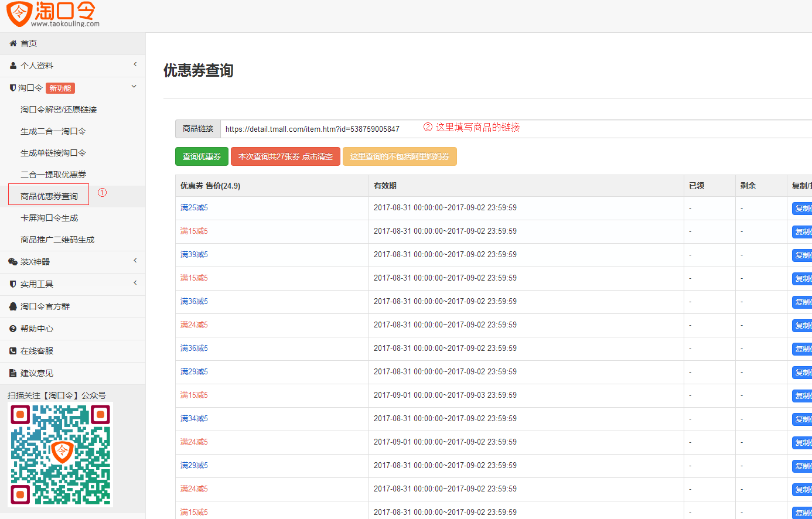Expand the 装X神器 menu chevron
Image resolution: width=812 pixels, height=519 pixels.
(135, 261)
